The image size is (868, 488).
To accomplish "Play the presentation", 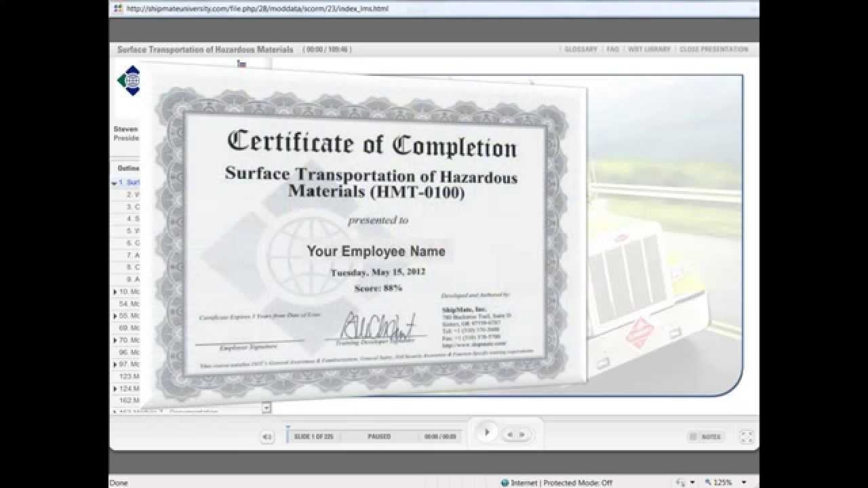I will pos(486,432).
